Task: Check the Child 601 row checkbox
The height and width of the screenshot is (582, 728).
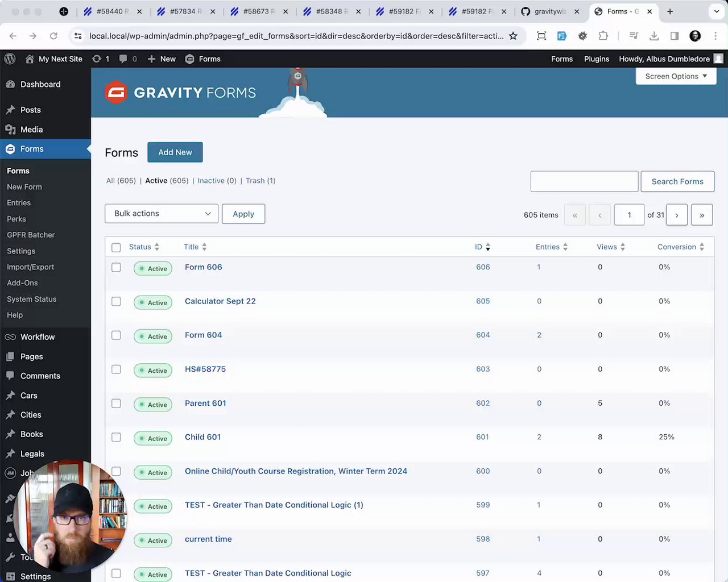Action: 116,437
